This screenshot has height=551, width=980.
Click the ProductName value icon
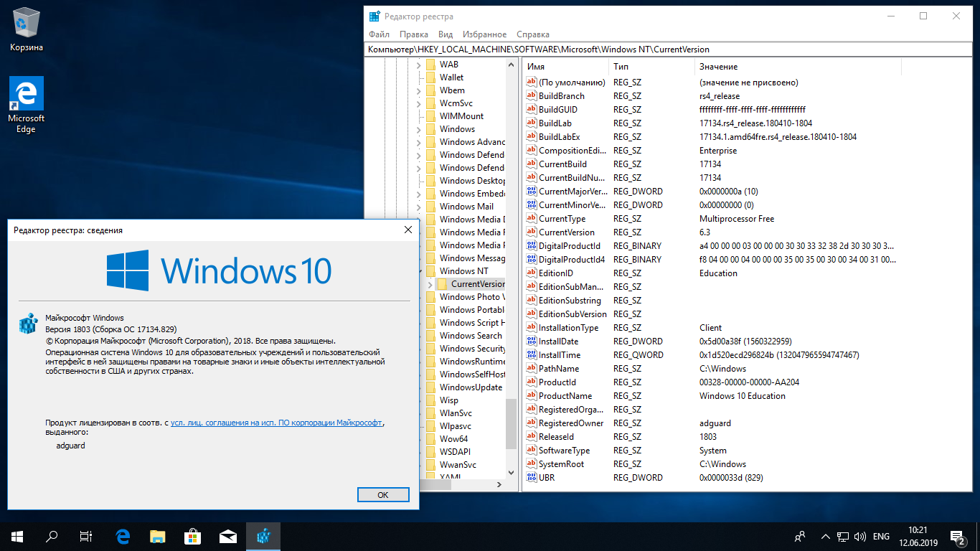pyautogui.click(x=532, y=395)
